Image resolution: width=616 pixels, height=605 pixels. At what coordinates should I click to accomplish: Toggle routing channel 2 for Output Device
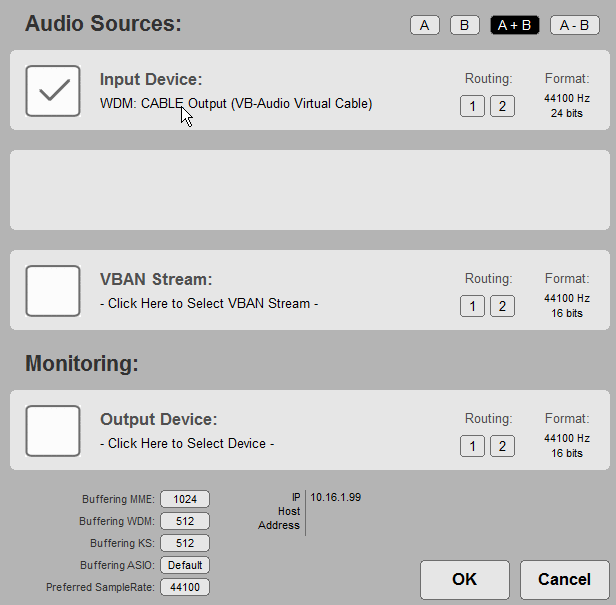502,446
